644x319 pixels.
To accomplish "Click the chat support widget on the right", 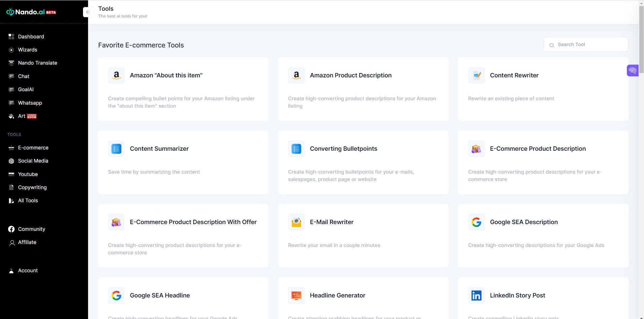I will coord(633,70).
